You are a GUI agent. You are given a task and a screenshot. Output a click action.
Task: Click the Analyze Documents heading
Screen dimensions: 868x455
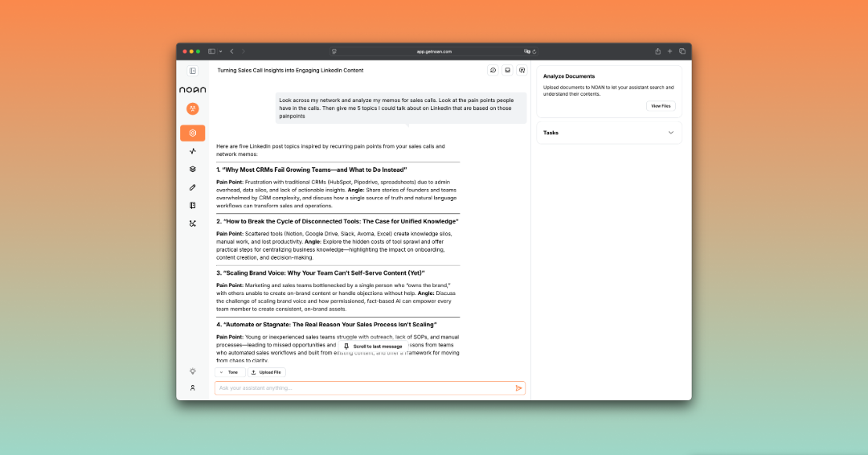(569, 76)
